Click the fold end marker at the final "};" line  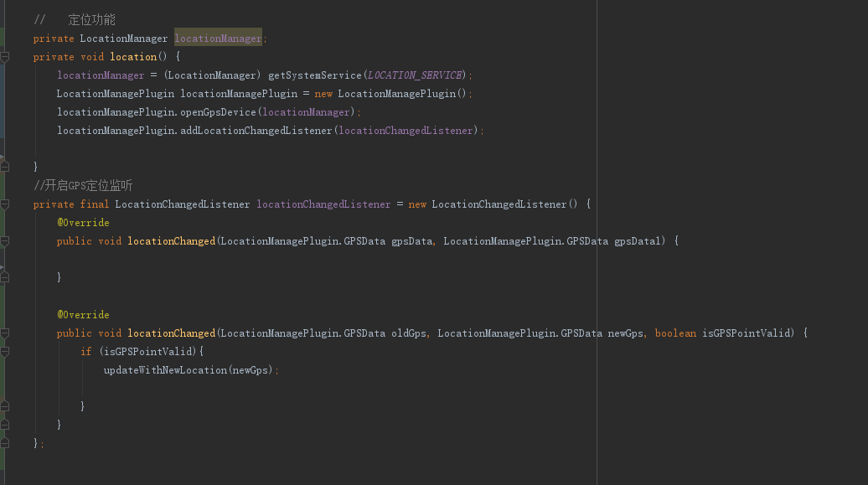[x=4, y=443]
